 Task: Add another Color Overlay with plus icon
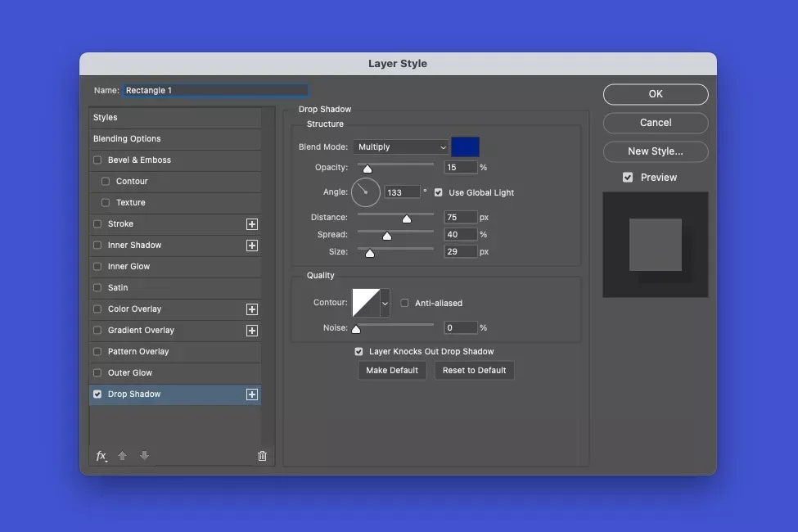point(252,309)
